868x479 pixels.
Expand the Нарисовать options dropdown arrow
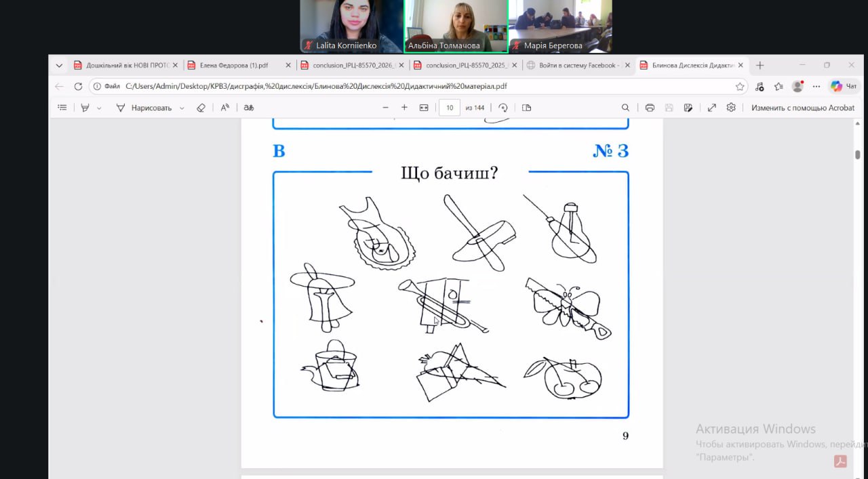(182, 108)
